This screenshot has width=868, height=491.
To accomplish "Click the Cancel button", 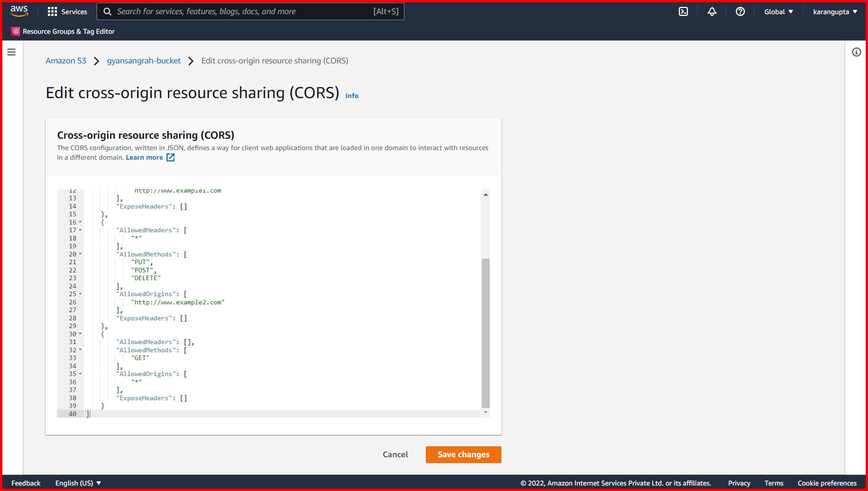I will tap(395, 454).
